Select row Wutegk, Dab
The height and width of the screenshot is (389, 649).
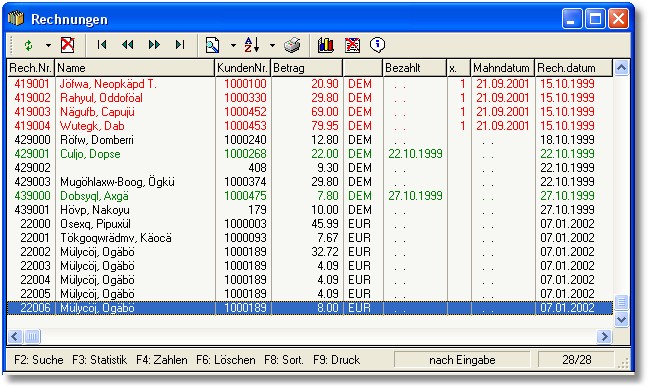310,126
